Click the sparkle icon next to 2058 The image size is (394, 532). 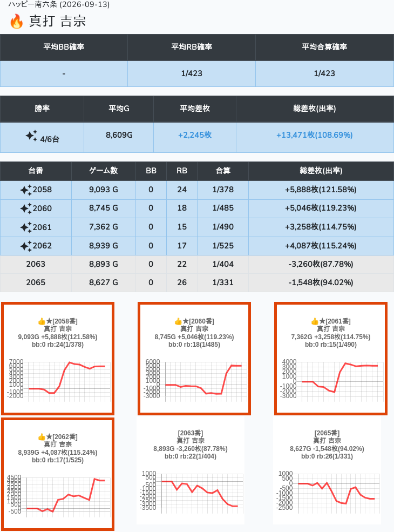pyautogui.click(x=26, y=190)
